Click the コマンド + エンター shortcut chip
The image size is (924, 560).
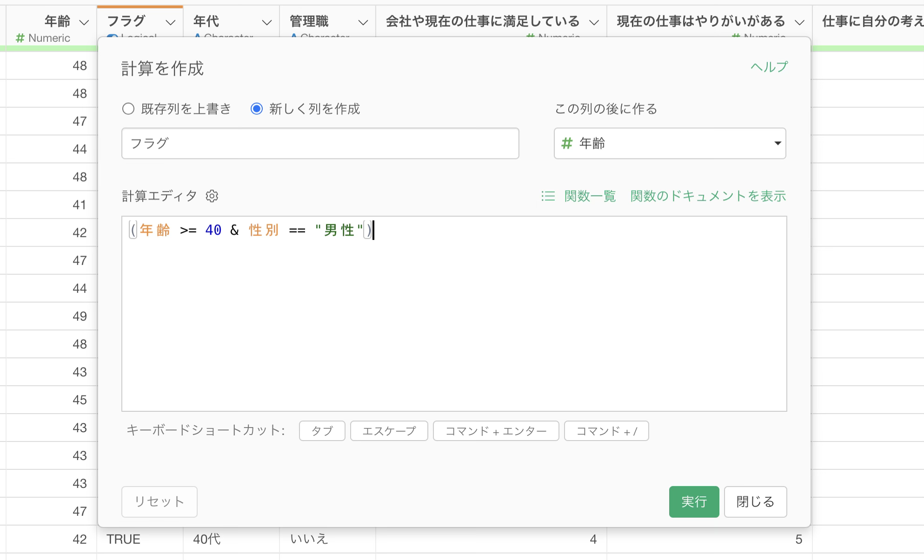pos(496,431)
